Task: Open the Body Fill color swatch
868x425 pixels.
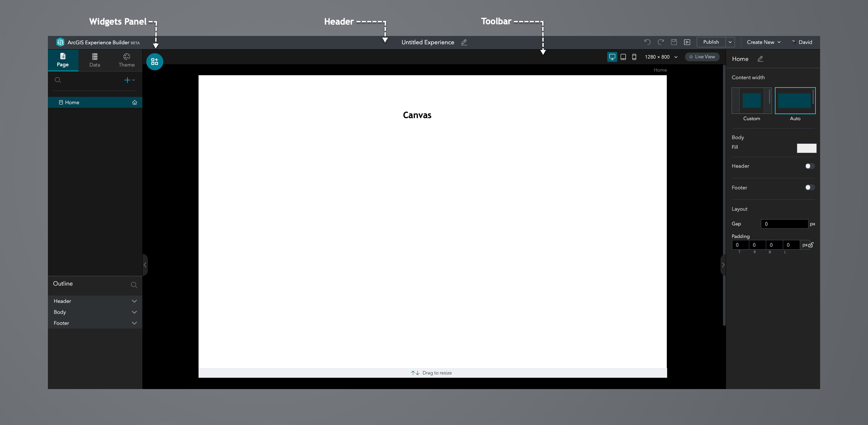Action: [x=806, y=148]
